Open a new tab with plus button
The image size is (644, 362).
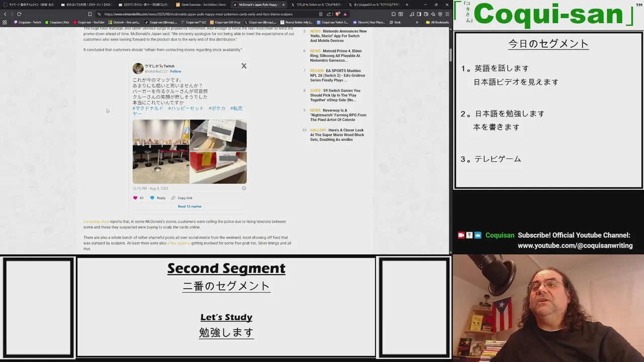[x=407, y=5]
